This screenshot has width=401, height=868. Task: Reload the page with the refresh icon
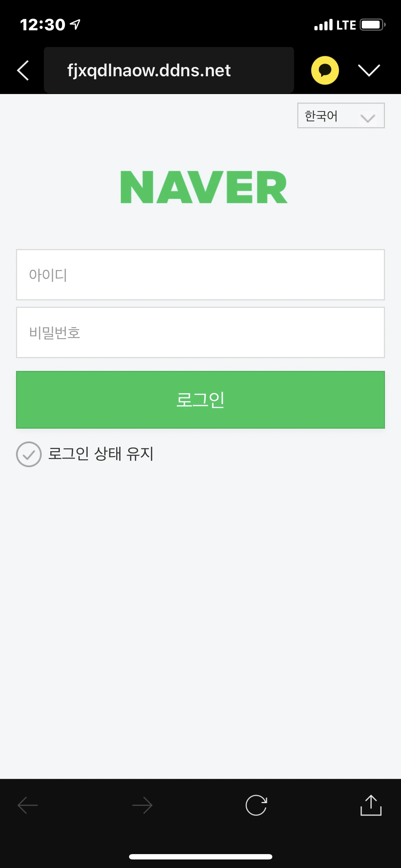click(256, 805)
